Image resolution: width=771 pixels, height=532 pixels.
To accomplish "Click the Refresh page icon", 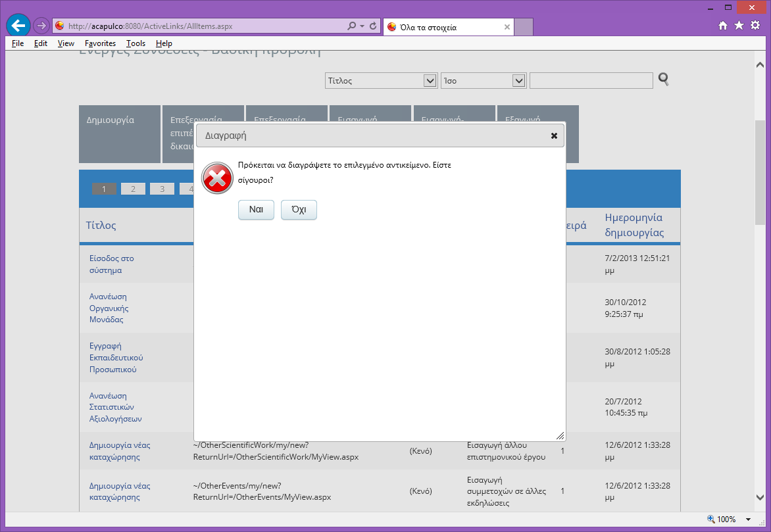I will click(373, 26).
